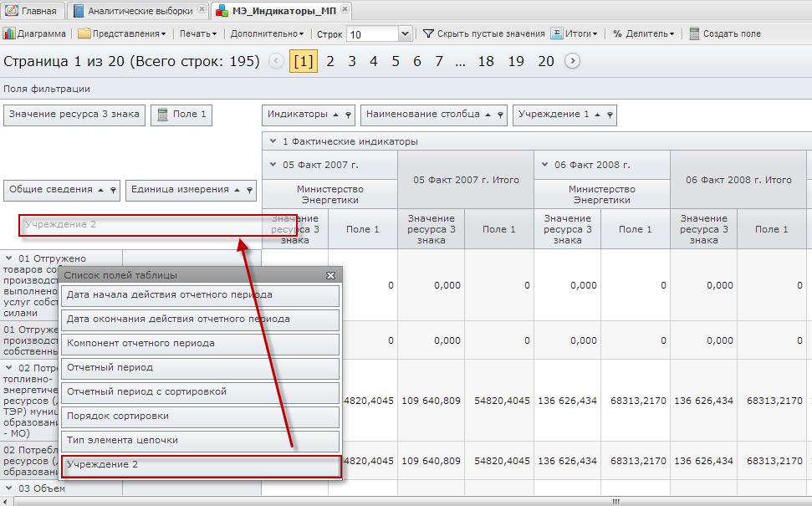Viewport: 812px width, 506px height.
Task: Click the 05 Факт 2007 г. Итого header
Action: [466, 180]
